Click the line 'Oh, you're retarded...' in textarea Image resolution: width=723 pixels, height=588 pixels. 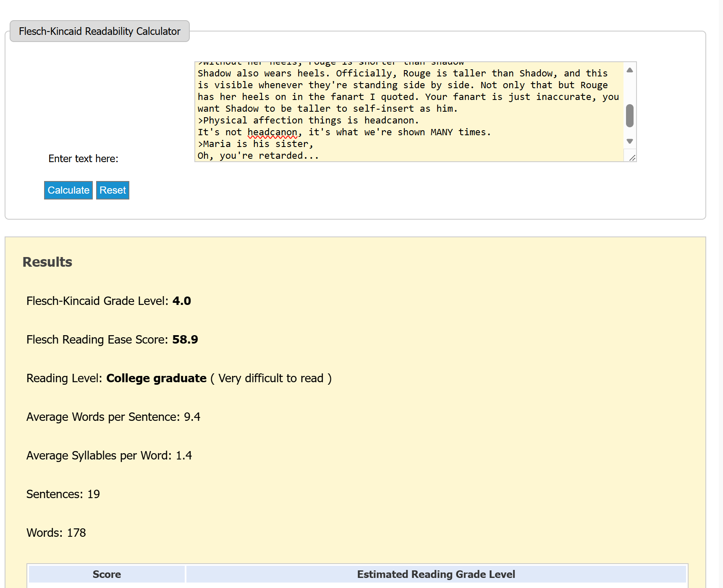pyautogui.click(x=258, y=156)
